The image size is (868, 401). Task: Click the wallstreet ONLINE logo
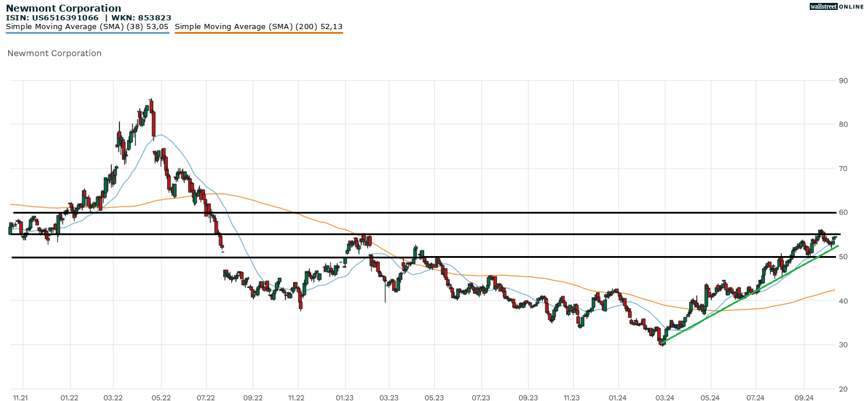click(x=837, y=6)
